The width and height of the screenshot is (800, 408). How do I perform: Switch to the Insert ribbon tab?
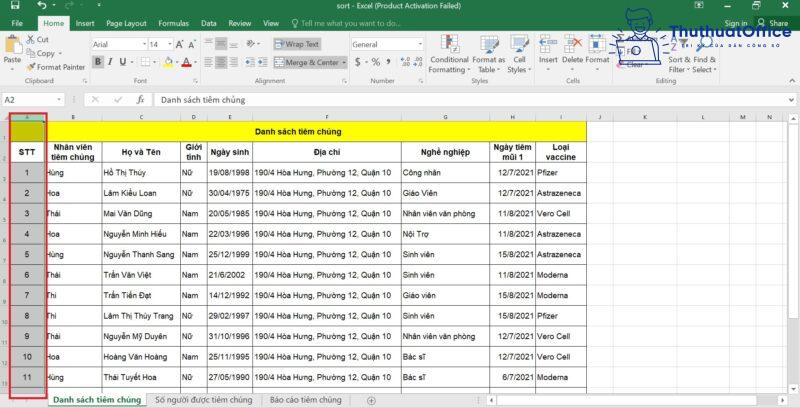(x=85, y=23)
